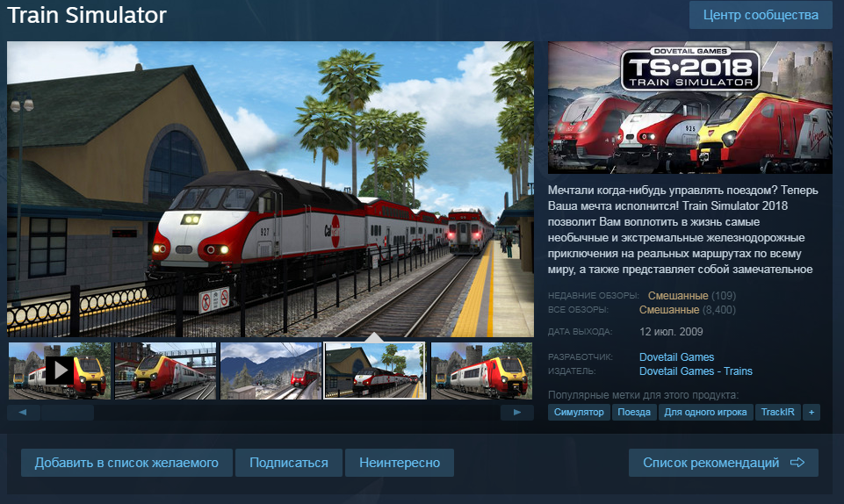Image resolution: width=844 pixels, height=504 pixels.
Task: Open Список рекомендаций discovery queue
Action: coord(724,463)
